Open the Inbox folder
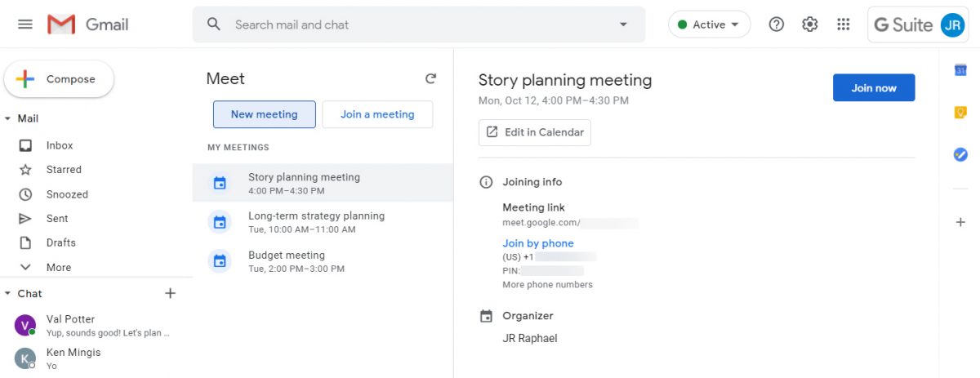This screenshot has width=980, height=378. click(60, 145)
